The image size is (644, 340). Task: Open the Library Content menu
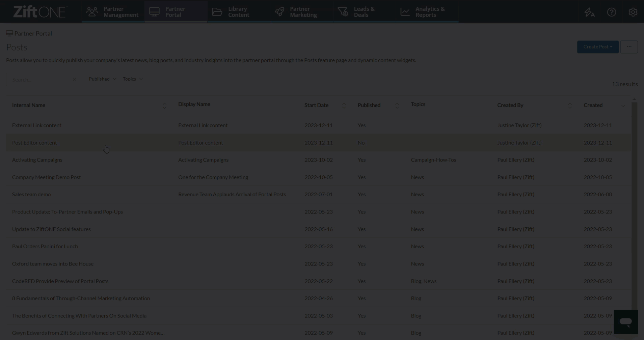(x=239, y=12)
